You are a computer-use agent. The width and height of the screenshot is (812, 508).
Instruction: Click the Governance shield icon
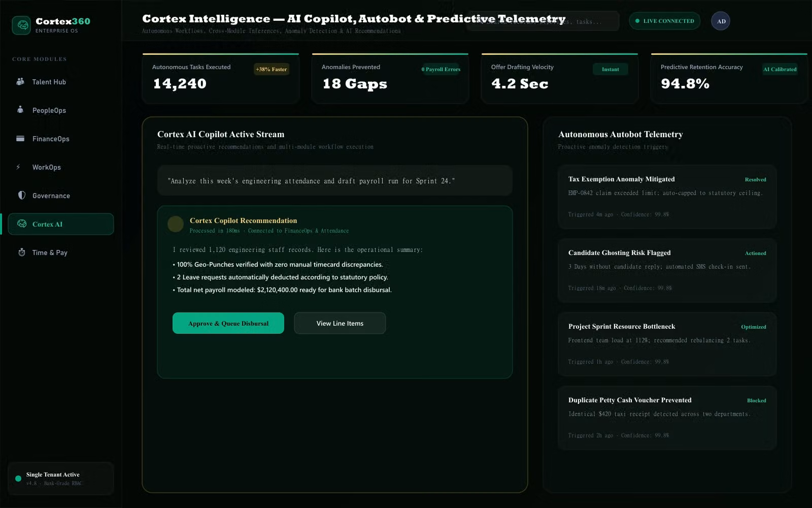tap(21, 195)
